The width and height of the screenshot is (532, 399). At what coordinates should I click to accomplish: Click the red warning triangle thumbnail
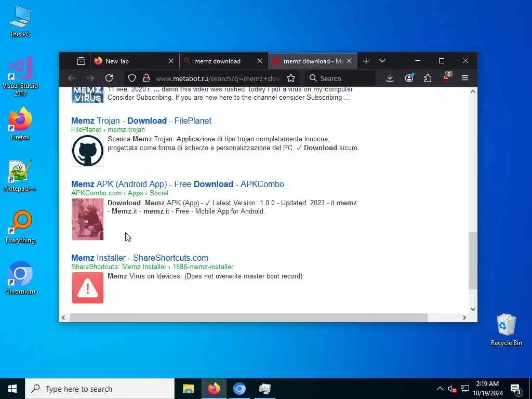(x=87, y=288)
